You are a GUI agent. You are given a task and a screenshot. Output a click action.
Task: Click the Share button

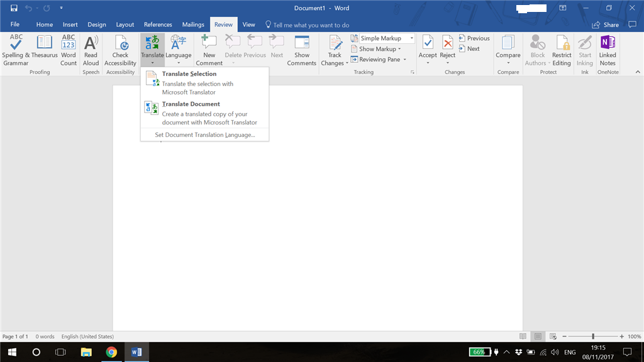point(606,25)
